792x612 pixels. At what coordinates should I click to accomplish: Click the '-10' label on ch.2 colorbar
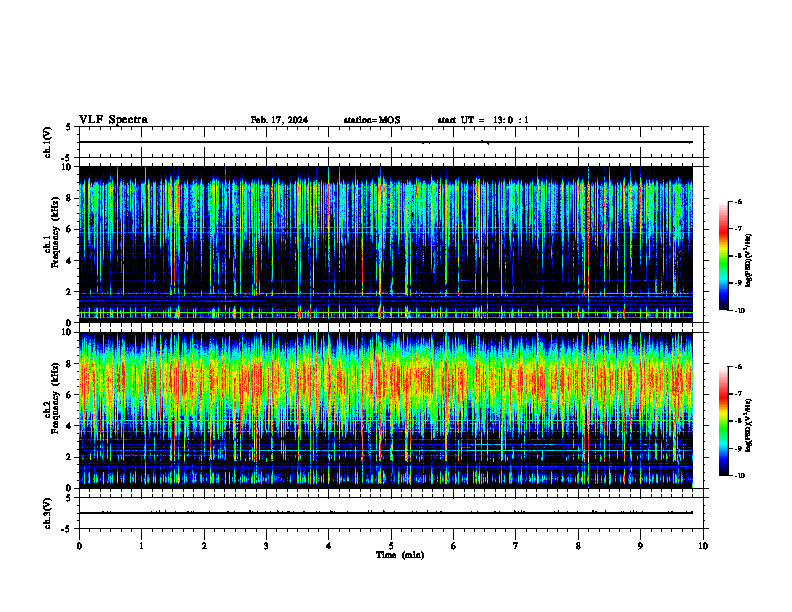[x=739, y=476]
